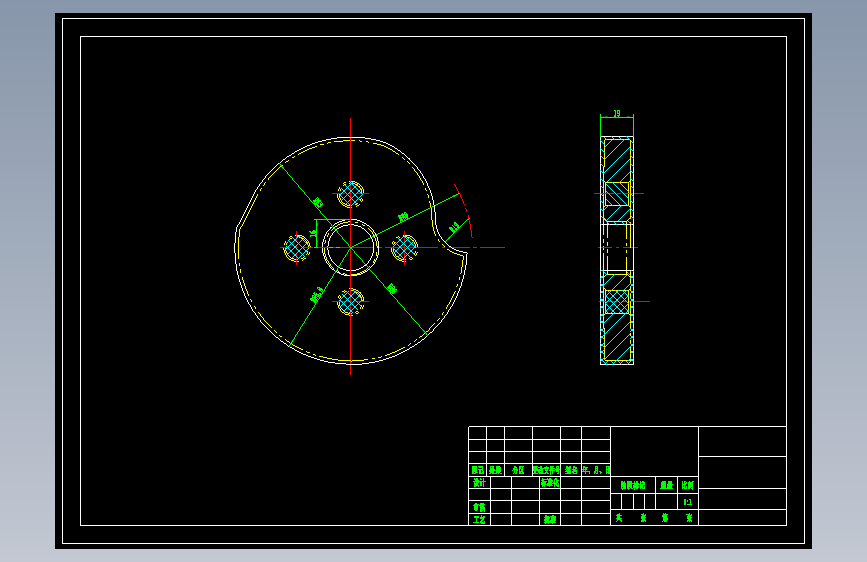
Task: Click the 16 vertical dimension near center bore
Action: click(x=313, y=233)
